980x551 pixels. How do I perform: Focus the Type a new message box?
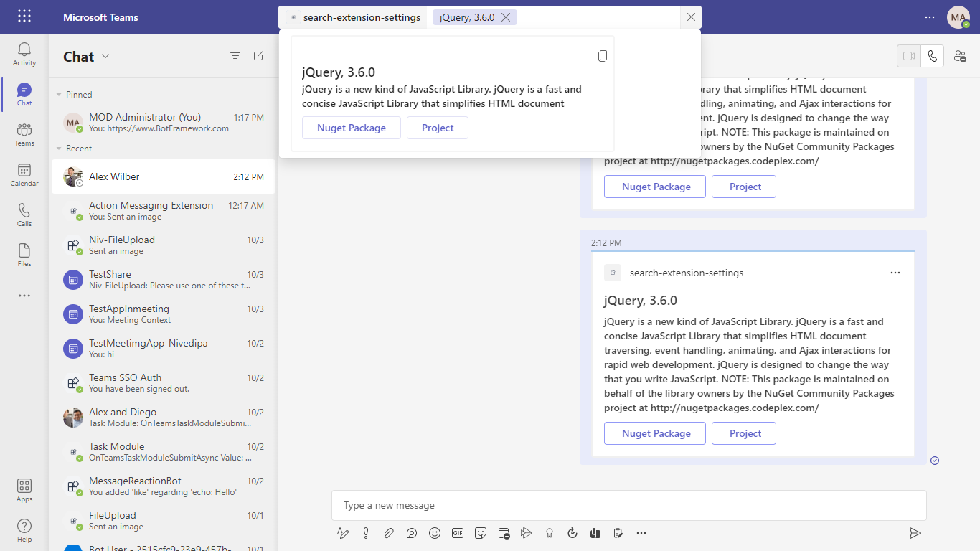tap(629, 506)
